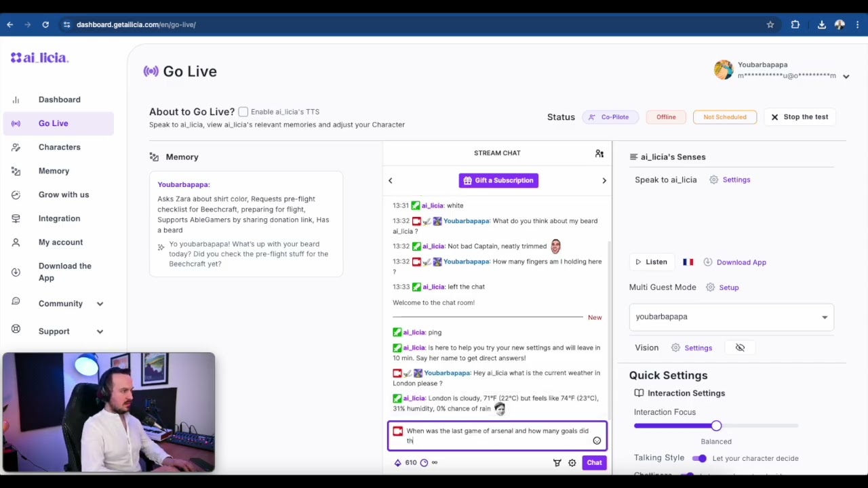
Task: Enable ai_licia's TTS checkbox
Action: point(243,112)
